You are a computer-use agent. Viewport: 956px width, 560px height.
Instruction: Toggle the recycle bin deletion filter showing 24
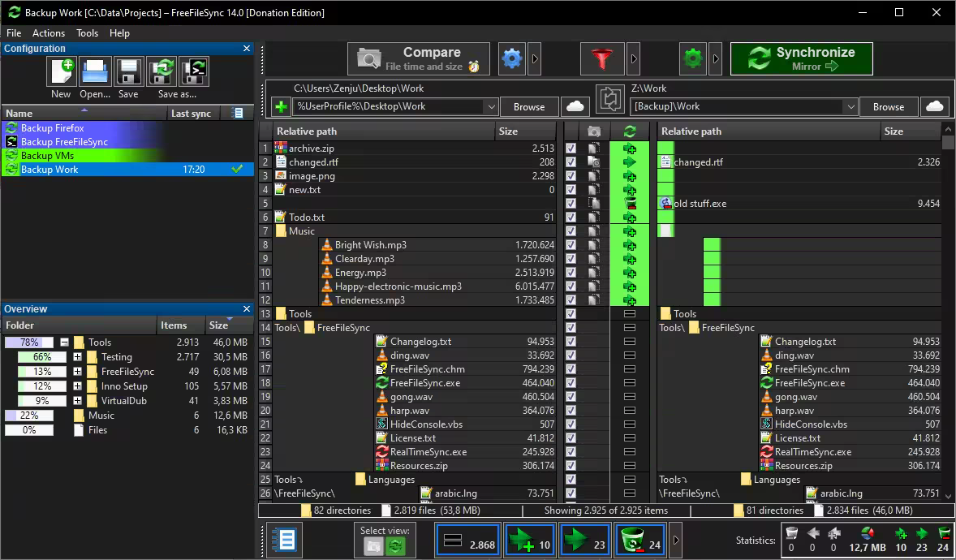(640, 539)
